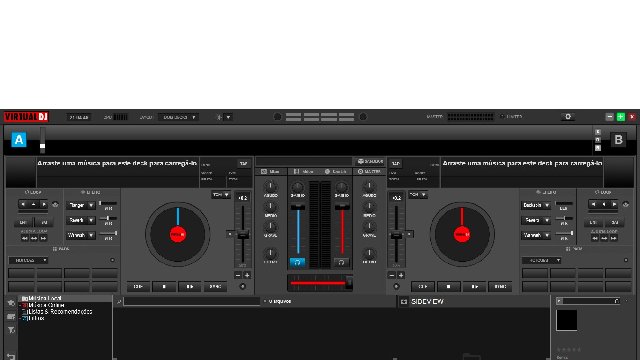The image size is (640, 360).
Task: Open the second effect dropdown on deck A
Action: pos(80,220)
